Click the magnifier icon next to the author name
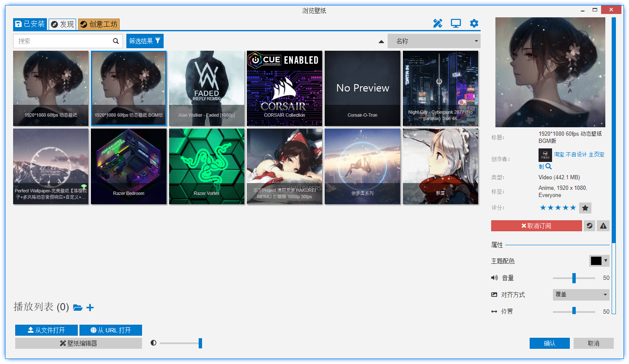This screenshot has width=629, height=364. tap(549, 167)
